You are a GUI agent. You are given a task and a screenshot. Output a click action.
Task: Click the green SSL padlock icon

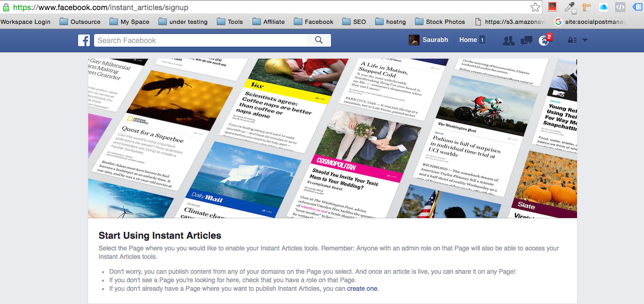[x=6, y=7]
